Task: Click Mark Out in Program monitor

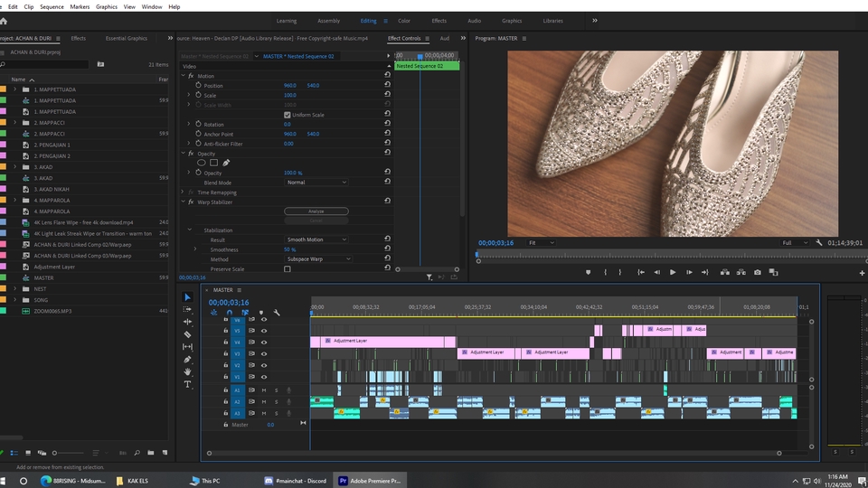Action: click(620, 272)
